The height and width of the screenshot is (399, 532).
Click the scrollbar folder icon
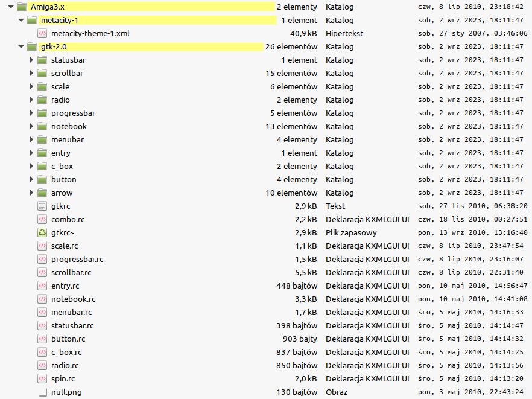click(x=42, y=74)
